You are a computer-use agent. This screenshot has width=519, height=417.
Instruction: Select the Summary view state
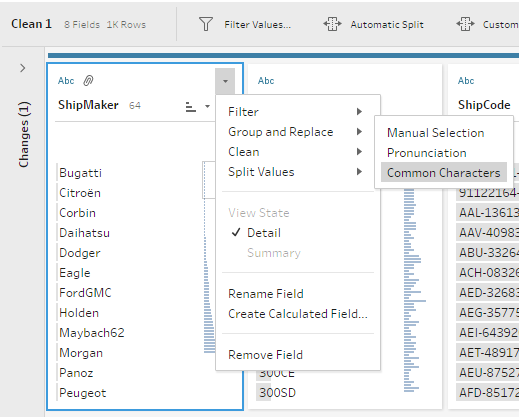[x=298, y=253]
